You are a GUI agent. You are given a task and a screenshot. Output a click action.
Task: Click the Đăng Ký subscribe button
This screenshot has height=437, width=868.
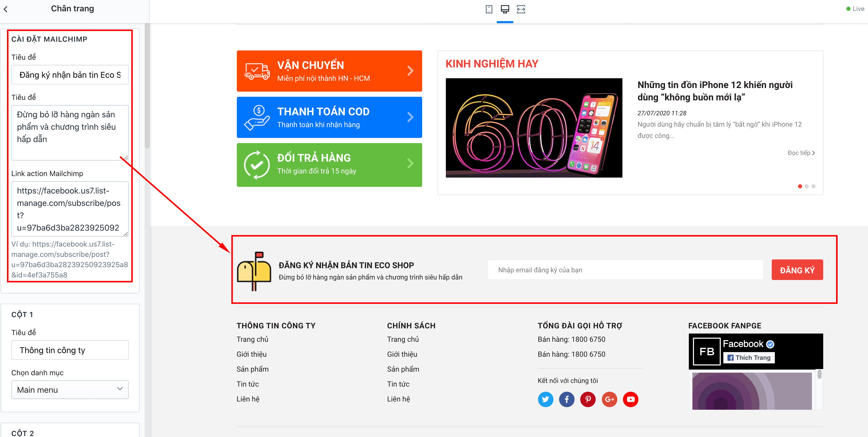click(797, 270)
